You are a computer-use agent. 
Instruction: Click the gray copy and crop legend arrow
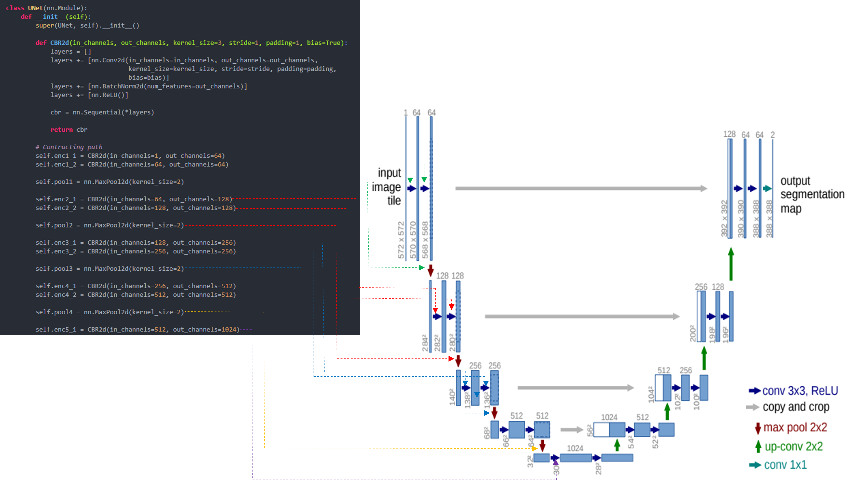753,407
